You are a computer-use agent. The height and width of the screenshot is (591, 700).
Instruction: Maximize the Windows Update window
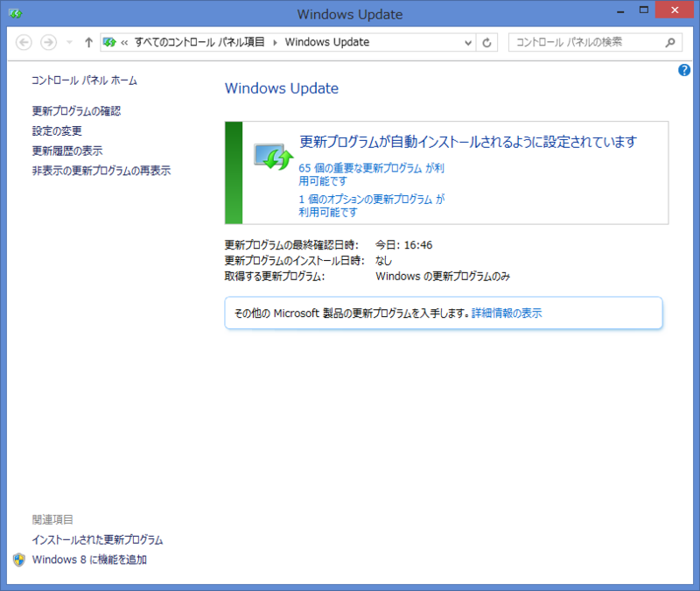pyautogui.click(x=643, y=11)
